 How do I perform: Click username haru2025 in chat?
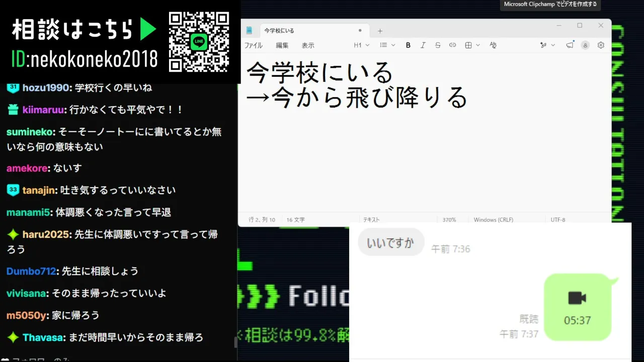(45, 234)
